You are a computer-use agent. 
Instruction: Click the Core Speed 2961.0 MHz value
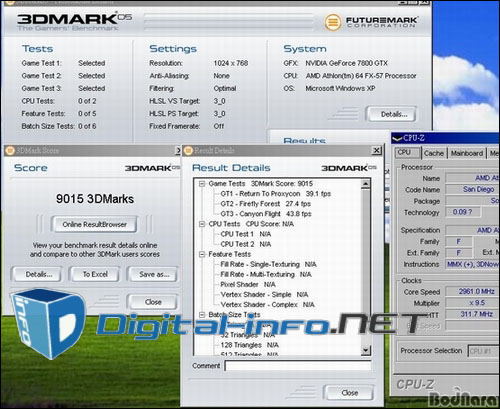point(476,291)
